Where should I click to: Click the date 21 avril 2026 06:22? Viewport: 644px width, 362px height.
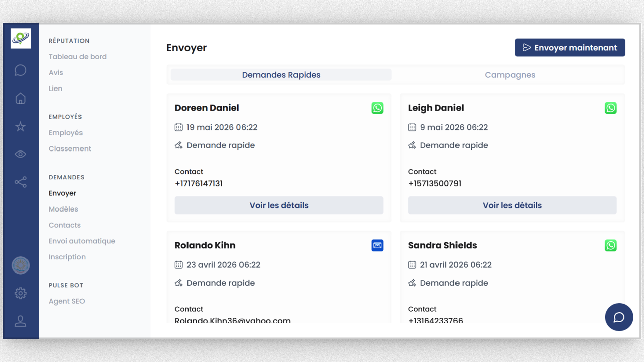click(455, 265)
